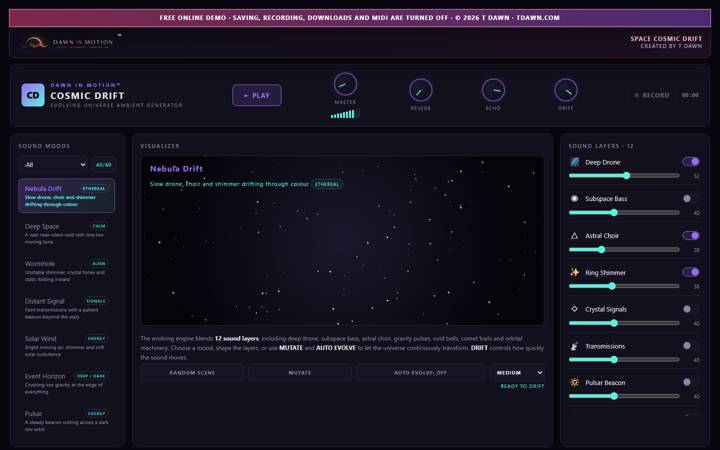Turn off the Astral Choir layer toggle
This screenshot has width=720, height=450.
click(x=691, y=235)
